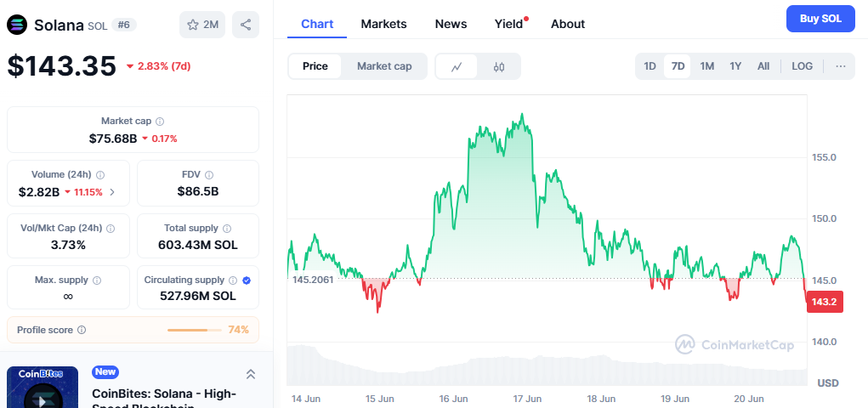Image resolution: width=868 pixels, height=408 pixels.
Task: Open the Yield tab
Action: pyautogui.click(x=508, y=24)
